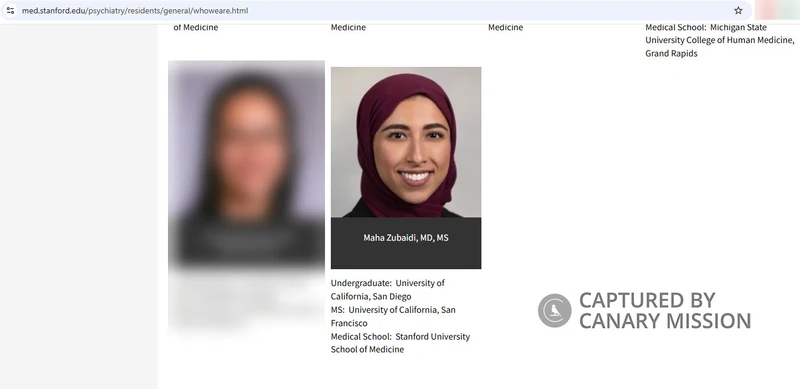The height and width of the screenshot is (389, 800).
Task: Click the blurred profile avatar beside the star
Action: (777, 10)
